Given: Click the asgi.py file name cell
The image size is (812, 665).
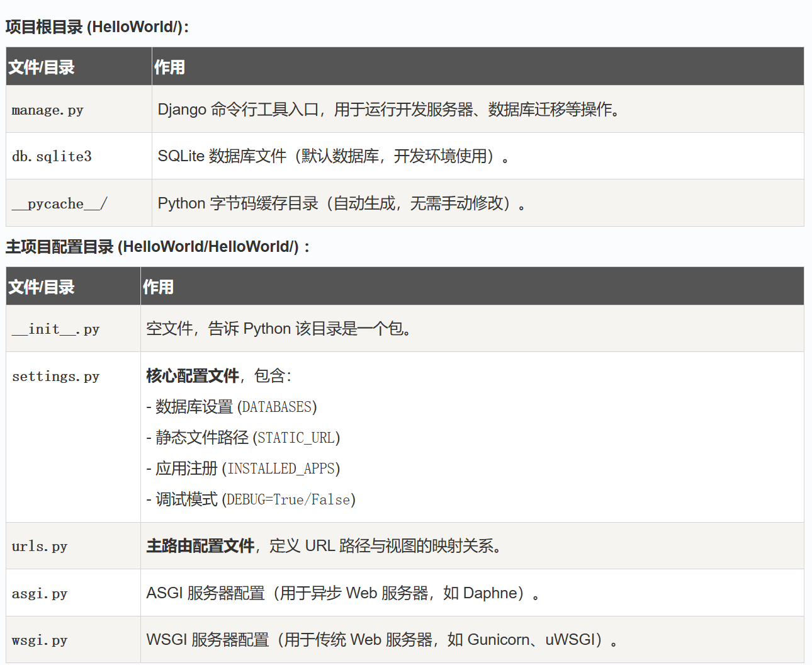Looking at the screenshot, I should pyautogui.click(x=40, y=594).
